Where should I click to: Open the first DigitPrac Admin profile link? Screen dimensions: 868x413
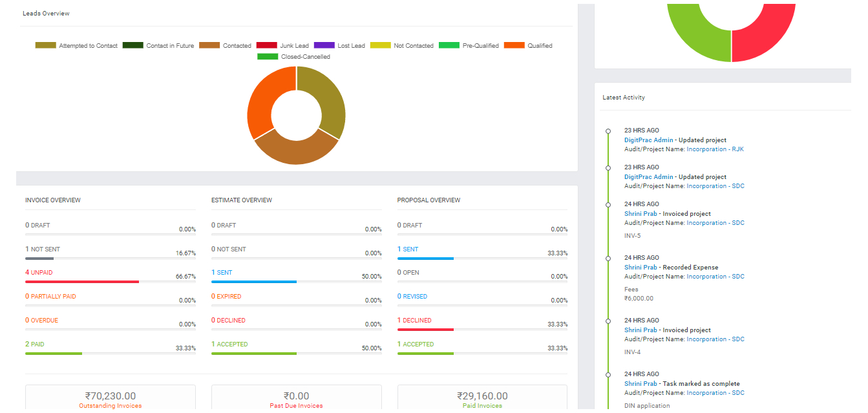click(648, 140)
